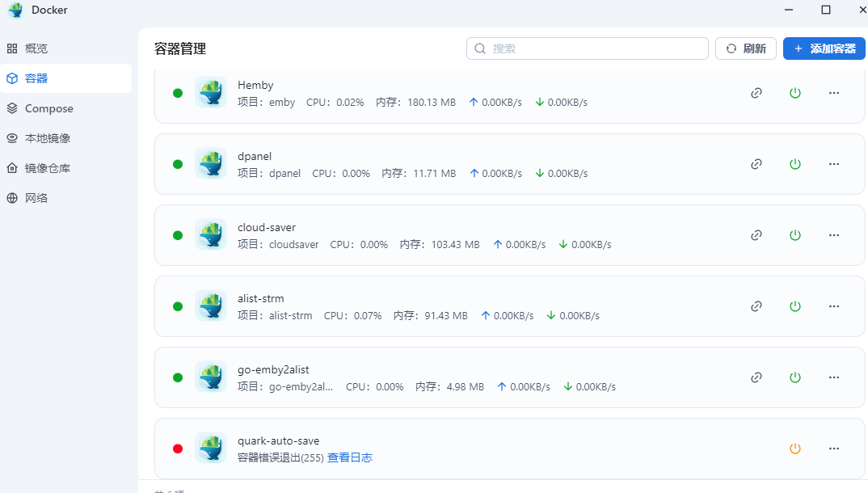Click the go-emby2alist container icon
The image size is (868, 493).
[211, 377]
